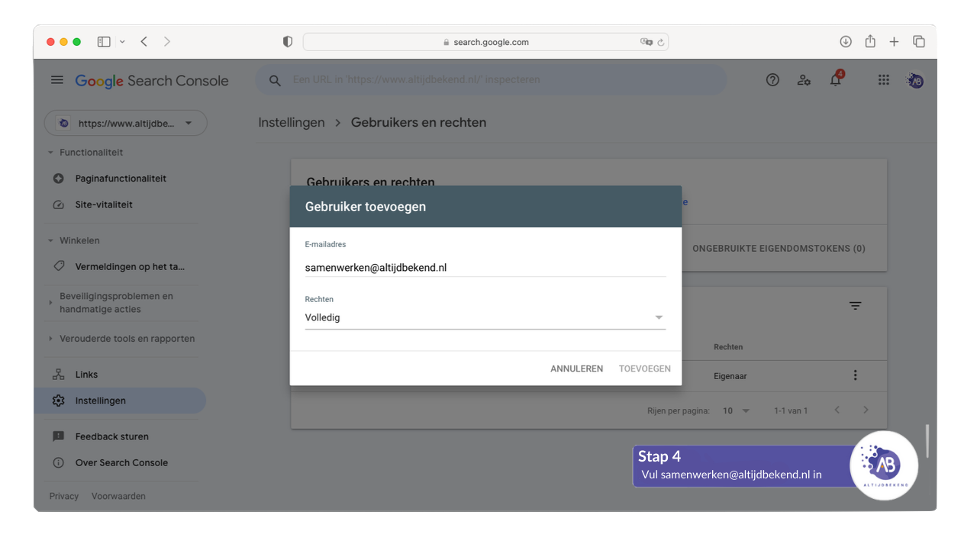Open the Google apps grid

pos(884,80)
